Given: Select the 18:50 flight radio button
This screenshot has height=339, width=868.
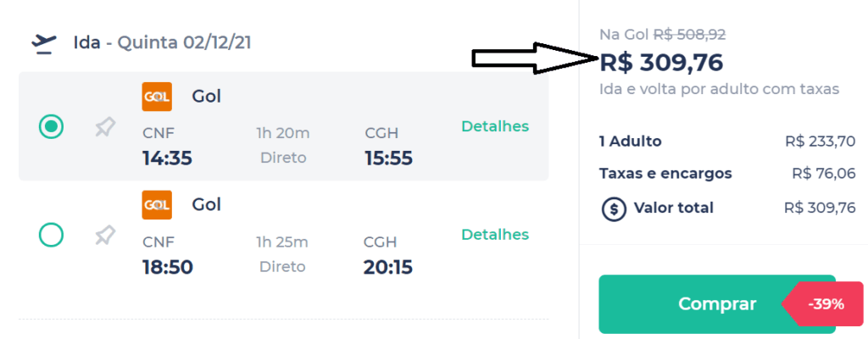Looking at the screenshot, I should tap(51, 235).
